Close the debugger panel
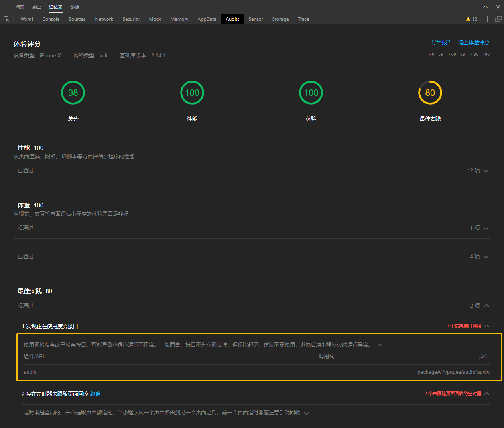This screenshot has width=504, height=428. tap(498, 7)
